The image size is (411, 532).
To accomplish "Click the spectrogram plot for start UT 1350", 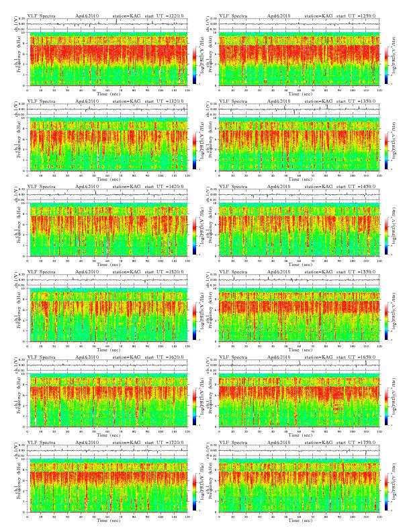I will (300, 144).
